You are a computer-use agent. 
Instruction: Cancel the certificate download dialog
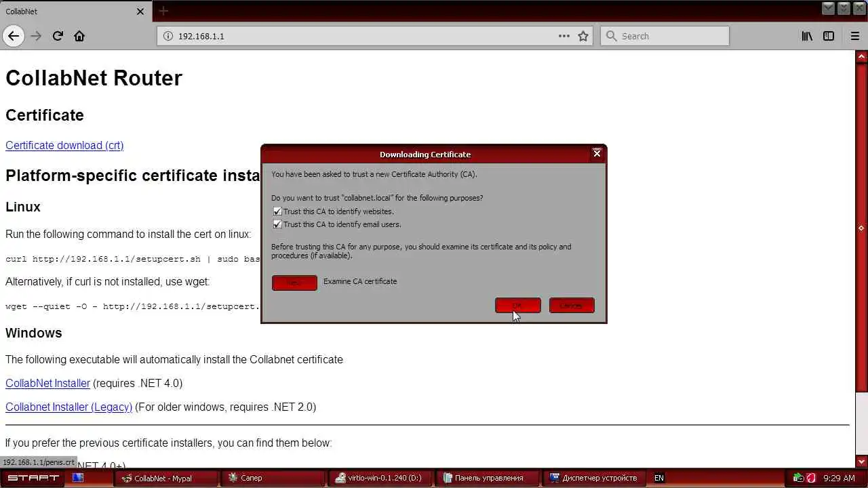pos(572,306)
